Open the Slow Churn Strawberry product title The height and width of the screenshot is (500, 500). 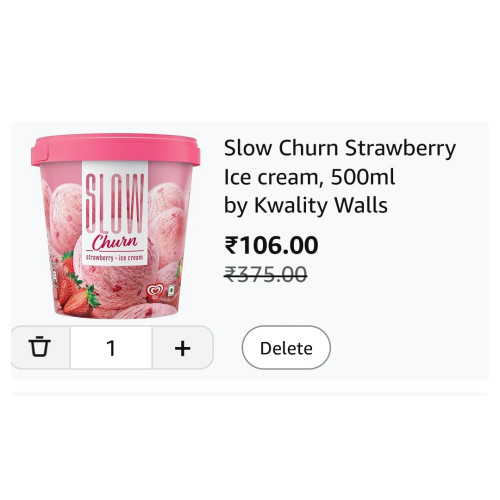pyautogui.click(x=340, y=148)
